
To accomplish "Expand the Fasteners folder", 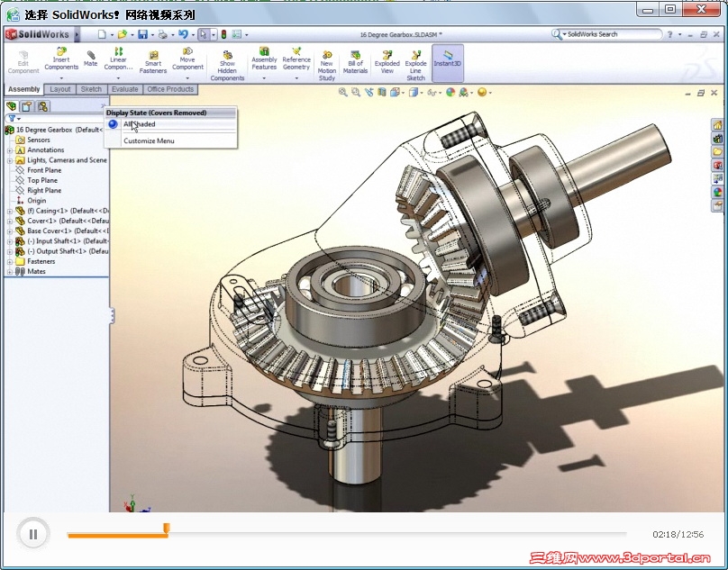I will pos(10,262).
